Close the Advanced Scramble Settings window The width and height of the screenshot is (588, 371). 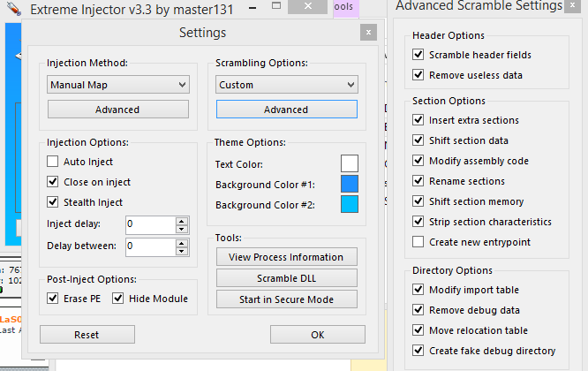tap(573, 6)
